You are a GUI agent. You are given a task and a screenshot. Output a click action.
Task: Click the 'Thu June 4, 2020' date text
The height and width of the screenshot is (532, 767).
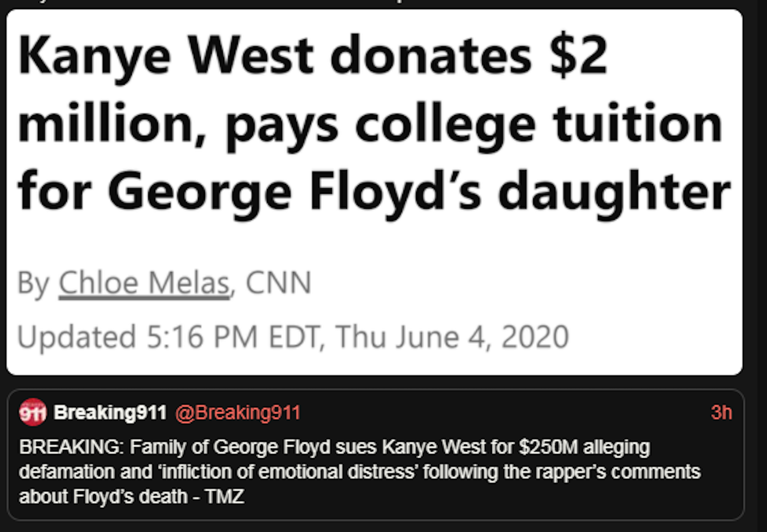(452, 337)
